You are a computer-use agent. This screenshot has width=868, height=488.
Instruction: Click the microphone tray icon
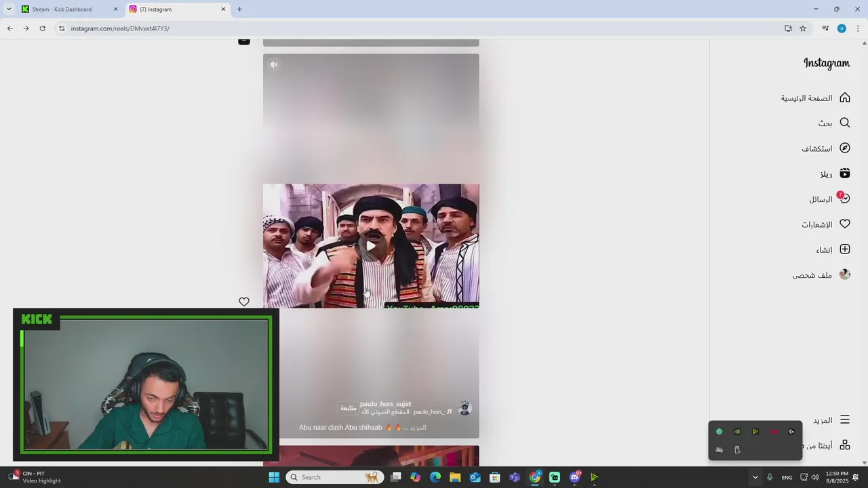[x=770, y=477]
